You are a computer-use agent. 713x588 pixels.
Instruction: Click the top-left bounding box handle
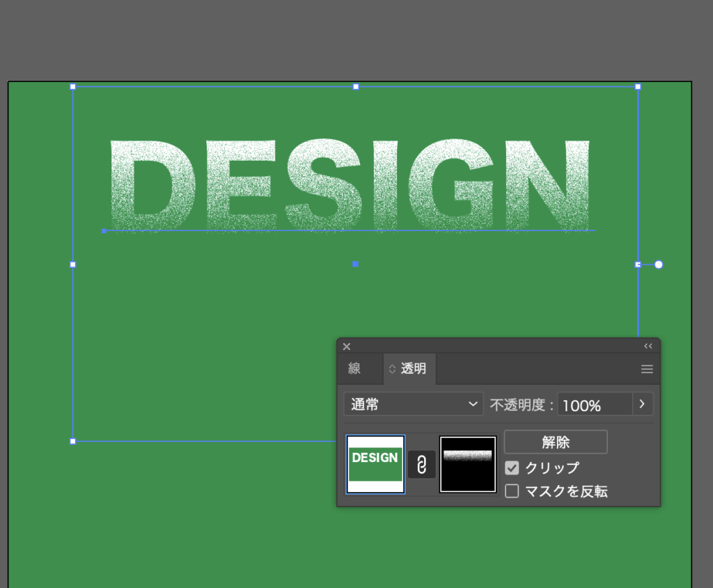click(x=73, y=87)
